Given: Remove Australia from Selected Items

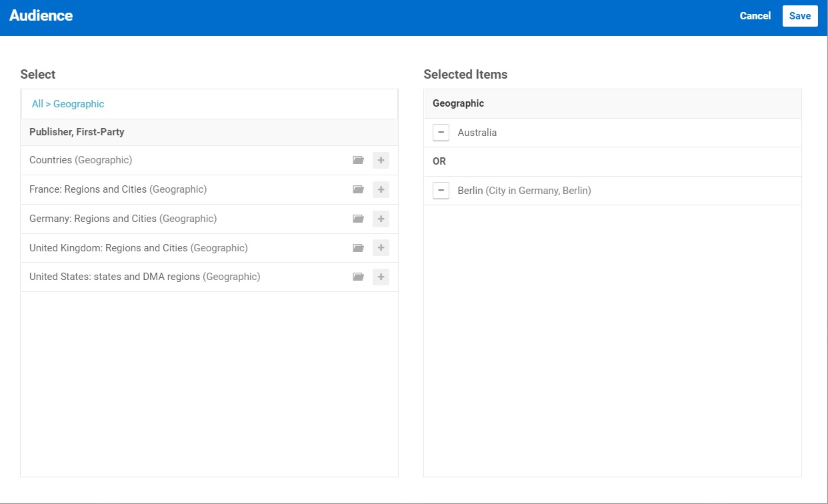Looking at the screenshot, I should (440, 132).
